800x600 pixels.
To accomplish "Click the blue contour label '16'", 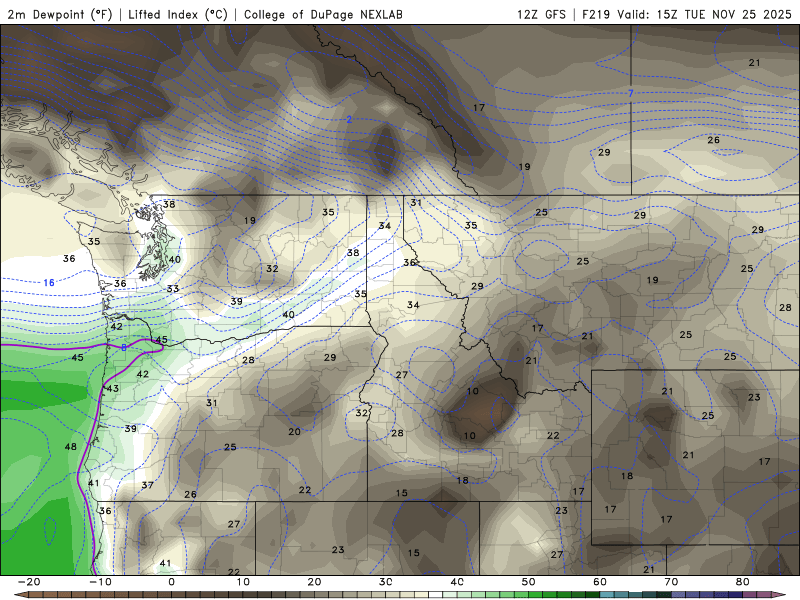I will 49,283.
